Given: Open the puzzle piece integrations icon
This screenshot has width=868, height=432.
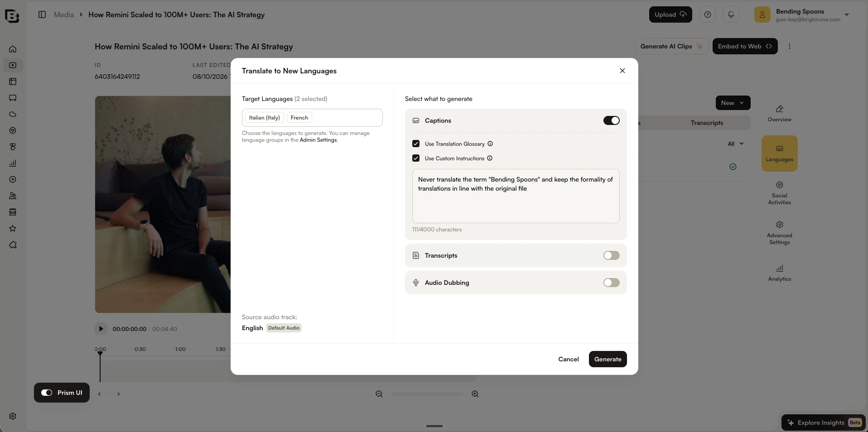Looking at the screenshot, I should 13,245.
